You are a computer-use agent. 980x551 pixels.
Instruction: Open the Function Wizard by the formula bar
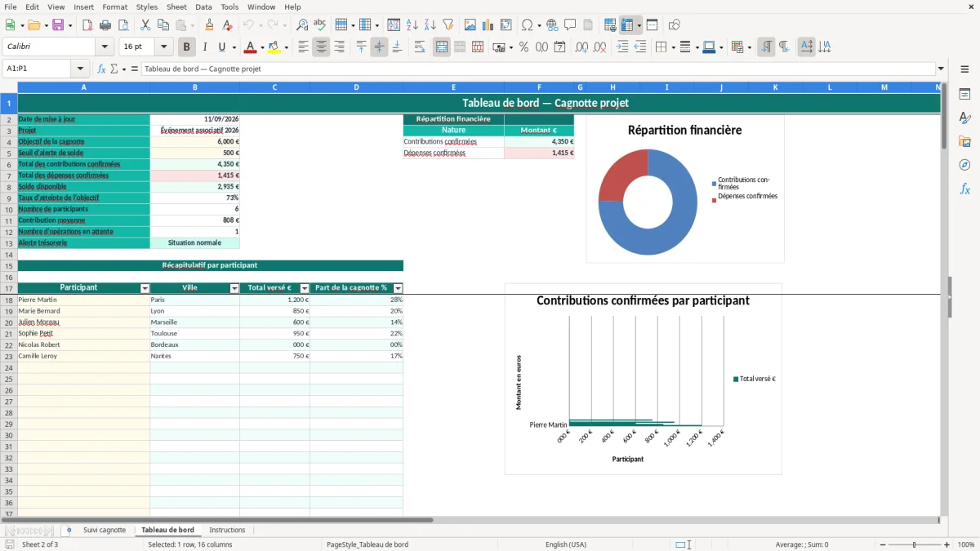101,69
